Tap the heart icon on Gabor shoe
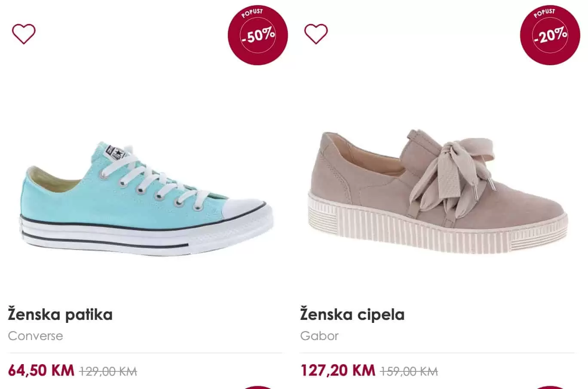Viewport: 588px width, 389px height. pyautogui.click(x=316, y=34)
